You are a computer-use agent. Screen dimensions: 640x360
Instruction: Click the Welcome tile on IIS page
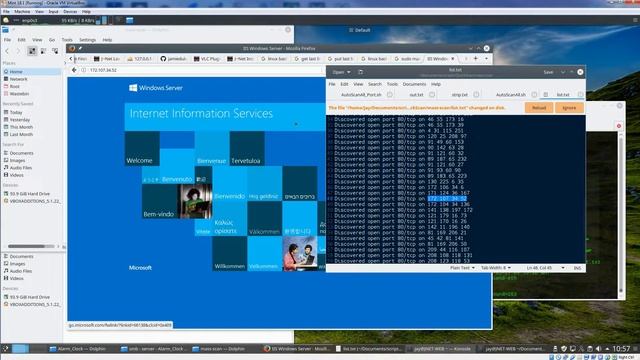[x=142, y=149]
